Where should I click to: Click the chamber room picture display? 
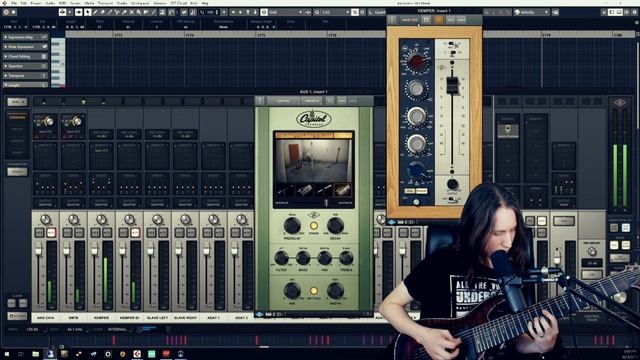[x=313, y=161]
